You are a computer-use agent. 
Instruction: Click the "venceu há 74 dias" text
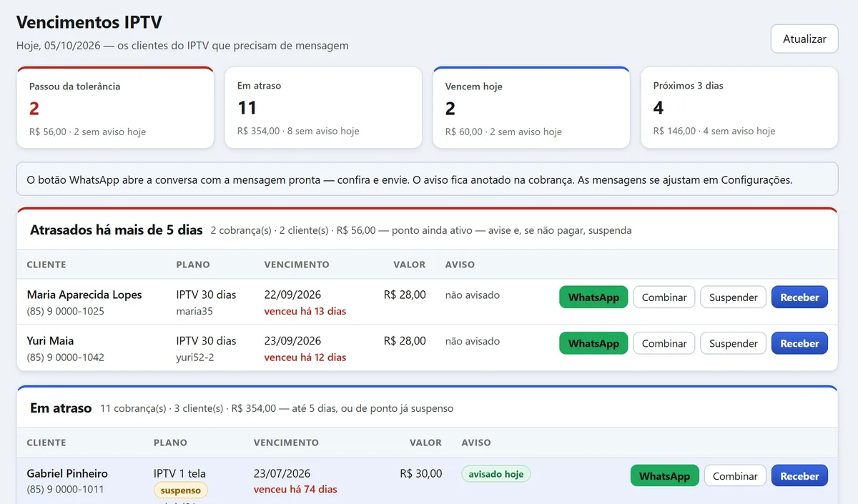pyautogui.click(x=295, y=490)
